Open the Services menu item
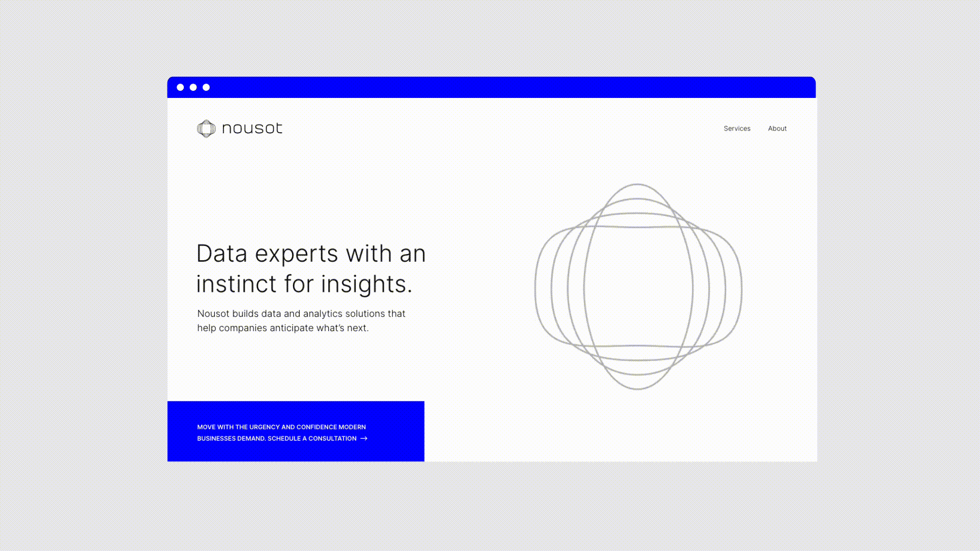980x551 pixels. click(737, 129)
